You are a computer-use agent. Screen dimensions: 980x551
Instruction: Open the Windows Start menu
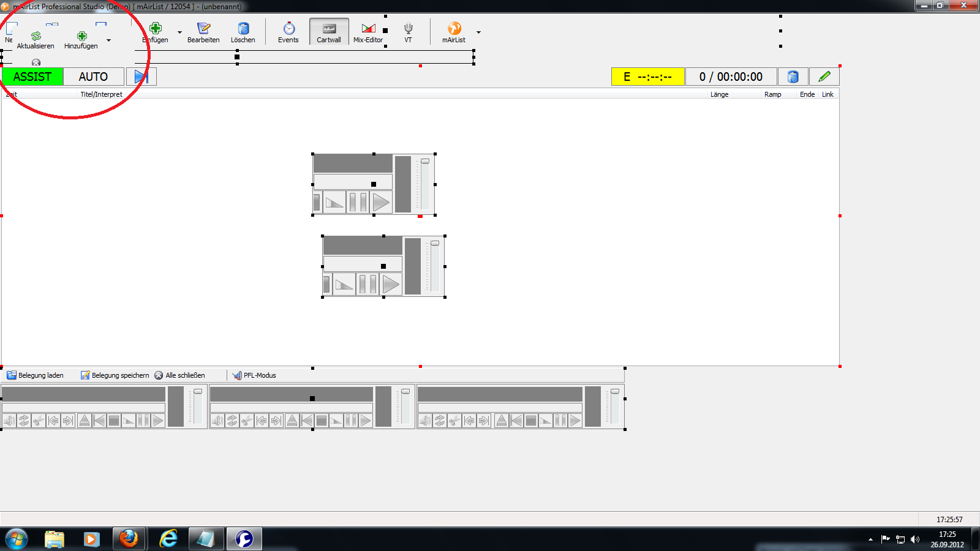(17, 539)
